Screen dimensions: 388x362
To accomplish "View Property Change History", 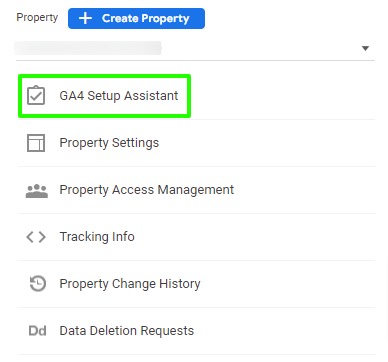I will click(x=130, y=284).
